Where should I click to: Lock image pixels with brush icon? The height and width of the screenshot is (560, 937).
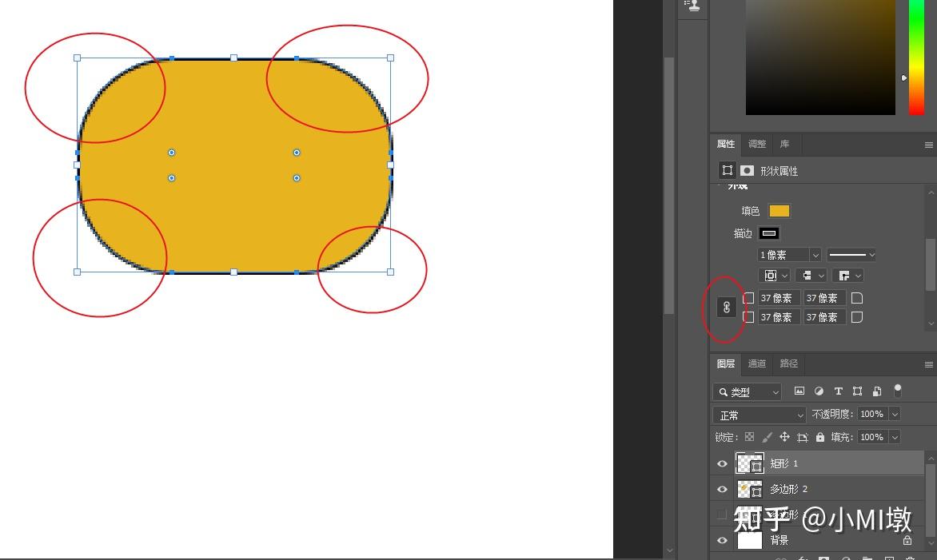point(768,437)
